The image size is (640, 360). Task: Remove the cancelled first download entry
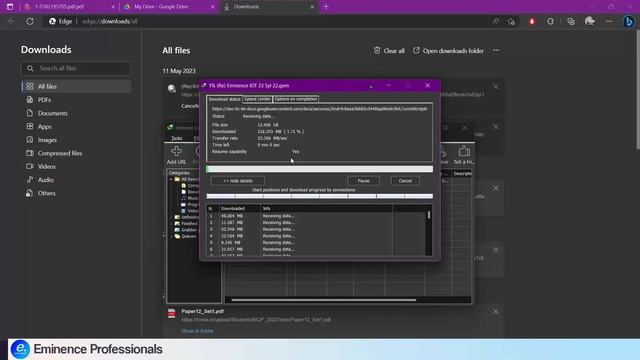tap(496, 87)
